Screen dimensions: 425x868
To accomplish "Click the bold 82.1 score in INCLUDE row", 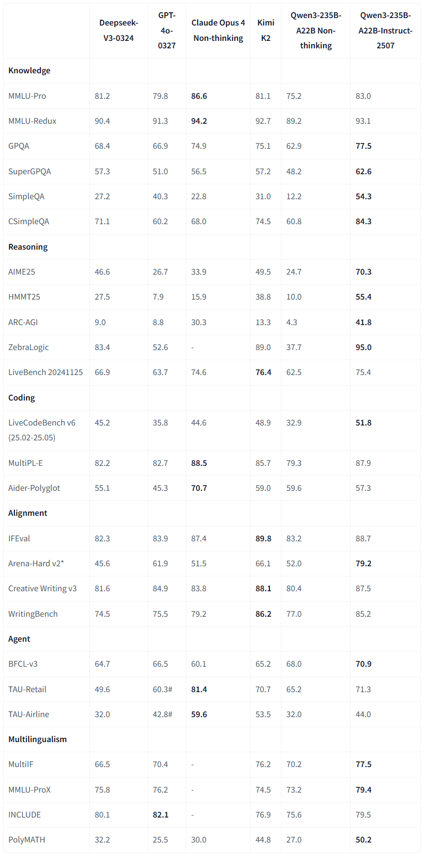I will 160,815.
